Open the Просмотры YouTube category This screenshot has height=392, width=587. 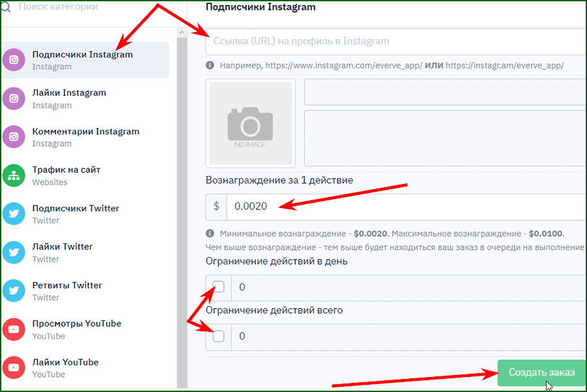(x=86, y=329)
